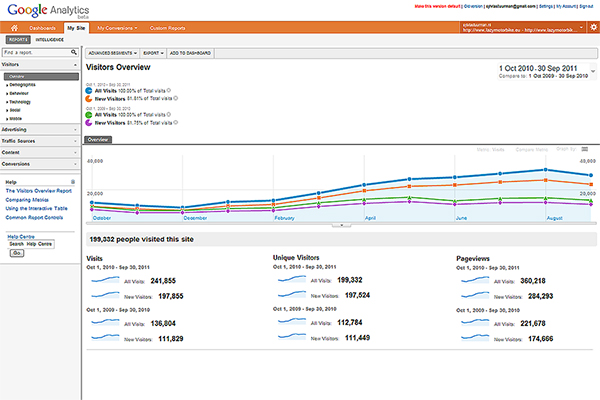Open the Advanced Segments dropdown
Viewport: 600px width, 400px height.
(x=112, y=53)
